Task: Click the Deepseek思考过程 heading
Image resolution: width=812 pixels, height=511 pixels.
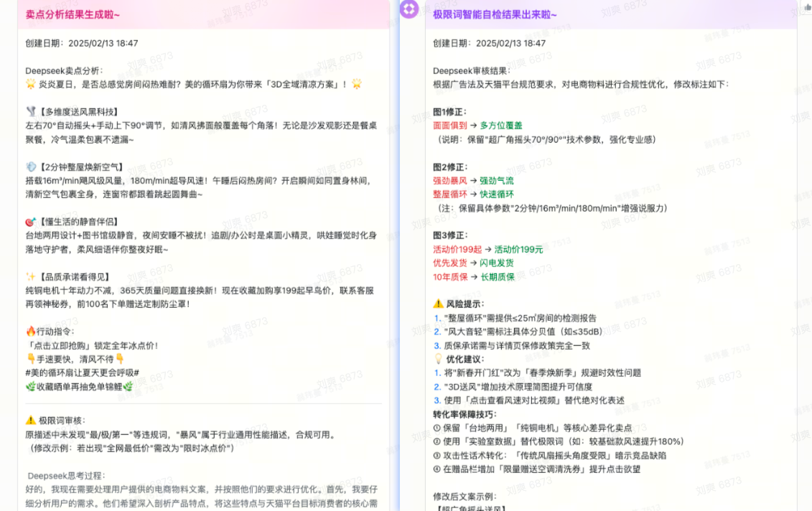Action: point(66,476)
